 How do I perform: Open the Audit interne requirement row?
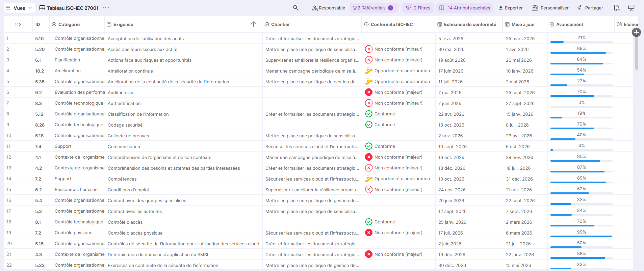[x=121, y=92]
